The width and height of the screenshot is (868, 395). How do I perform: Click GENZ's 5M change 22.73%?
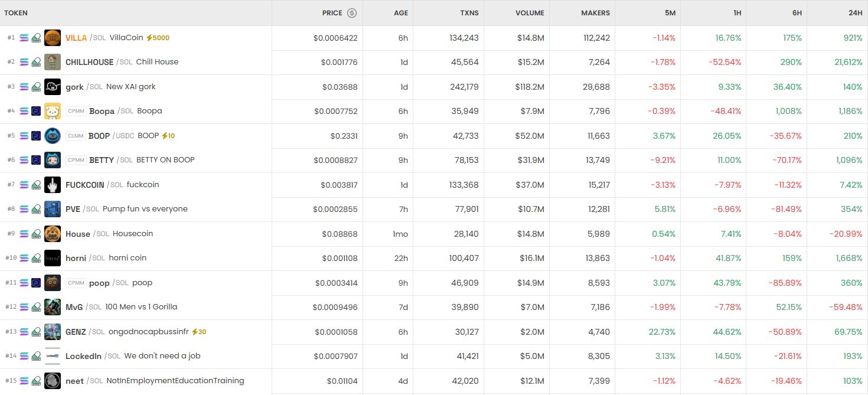[x=662, y=332]
